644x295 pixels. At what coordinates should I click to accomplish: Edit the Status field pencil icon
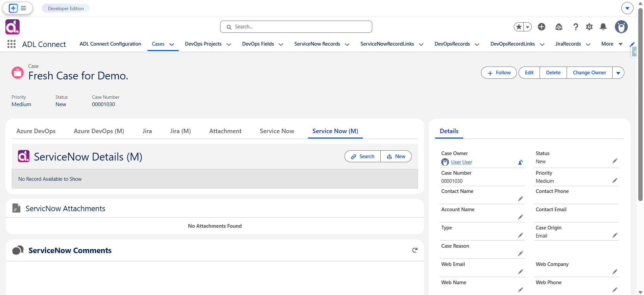coord(615,161)
